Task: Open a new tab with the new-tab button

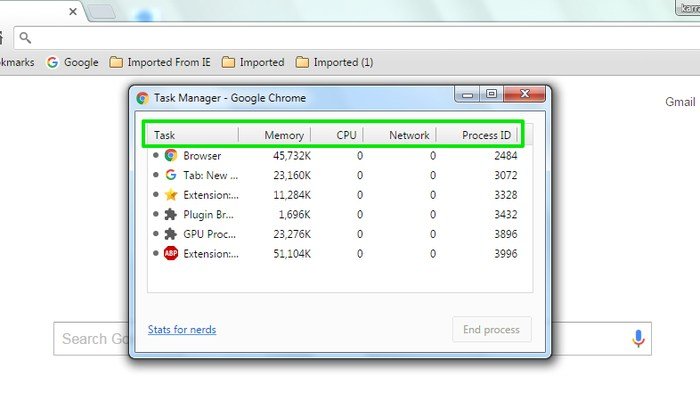Action: click(x=102, y=12)
